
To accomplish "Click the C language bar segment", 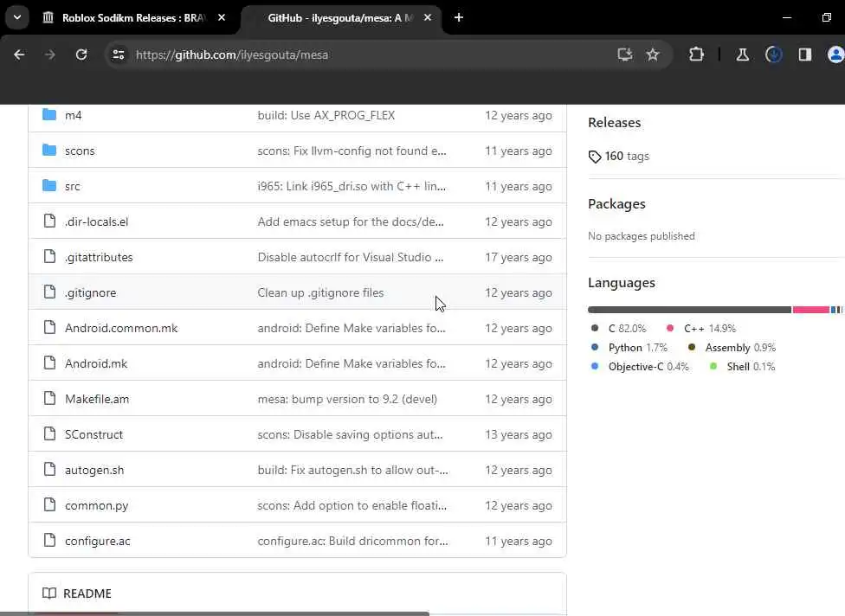I will point(688,310).
